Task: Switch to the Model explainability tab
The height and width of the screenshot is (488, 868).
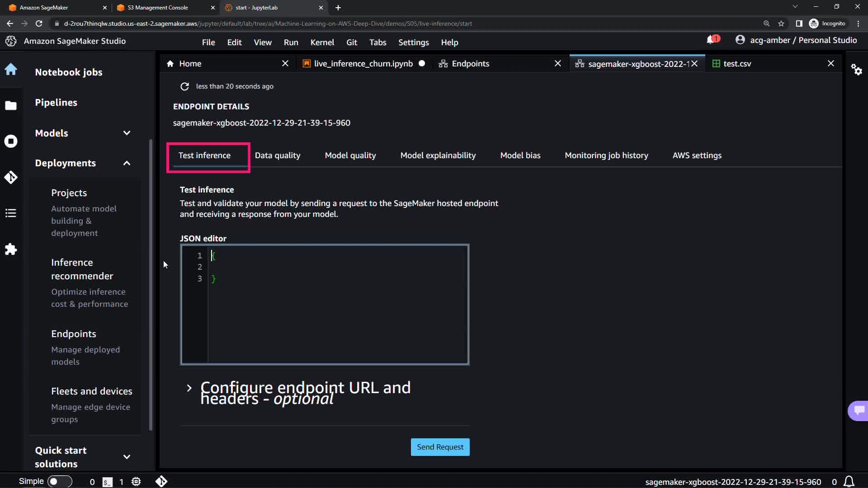Action: click(x=438, y=155)
